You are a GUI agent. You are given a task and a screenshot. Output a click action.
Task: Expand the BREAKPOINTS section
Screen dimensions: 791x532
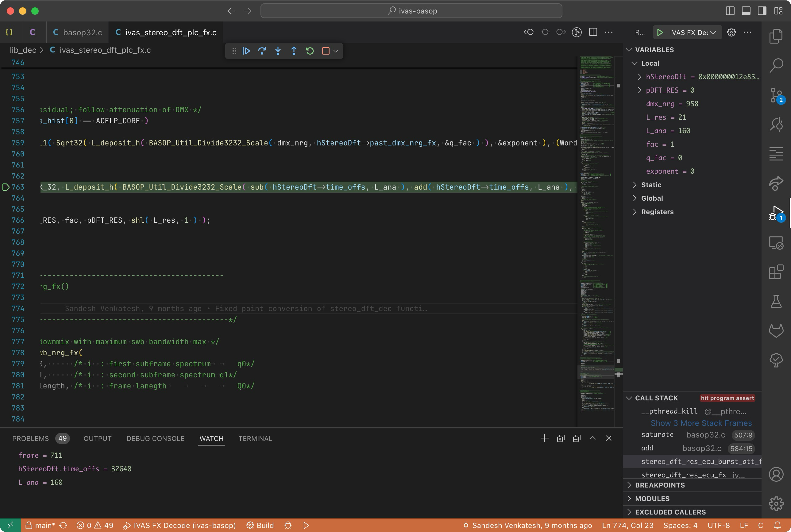click(660, 485)
